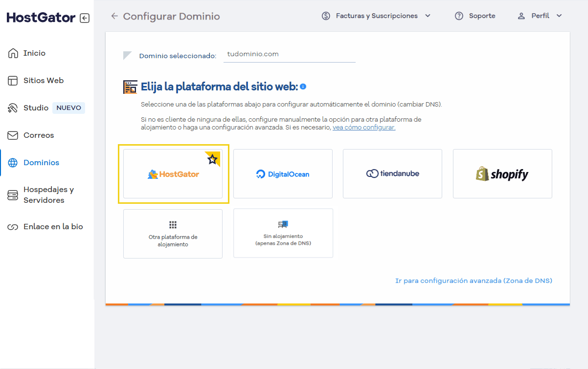
Task: Click the HostGator logo in the sidebar
Action: pos(41,18)
